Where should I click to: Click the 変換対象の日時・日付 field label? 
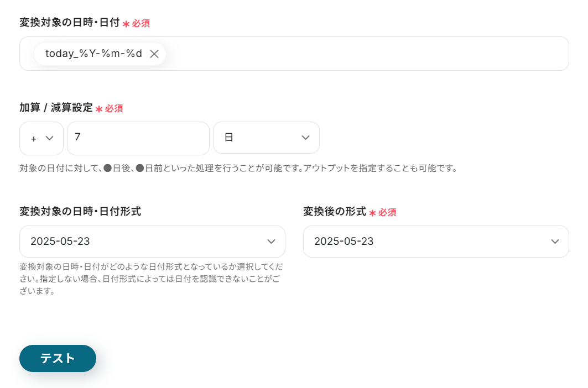pos(70,23)
